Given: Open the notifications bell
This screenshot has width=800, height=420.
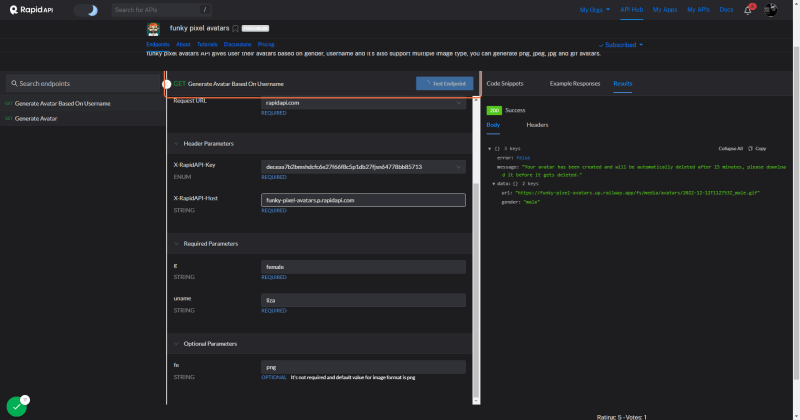Looking at the screenshot, I should (x=748, y=10).
